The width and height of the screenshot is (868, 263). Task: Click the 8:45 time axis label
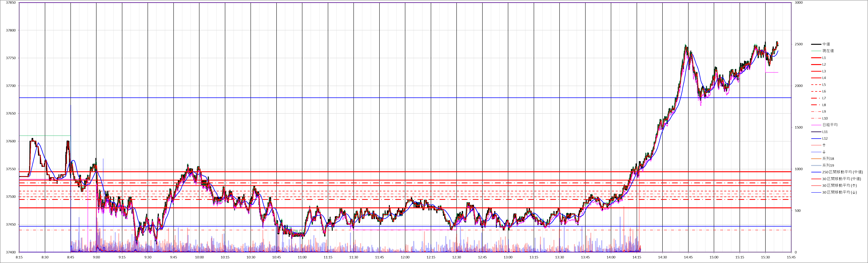click(71, 257)
